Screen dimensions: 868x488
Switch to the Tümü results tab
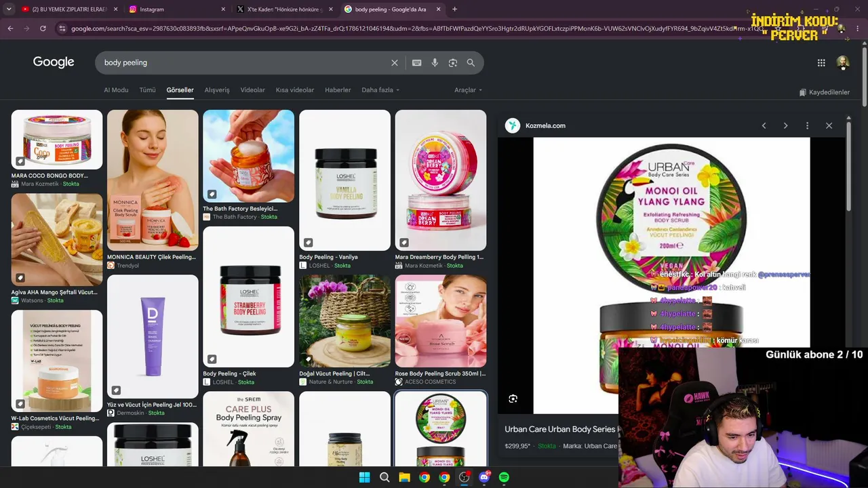coord(147,90)
